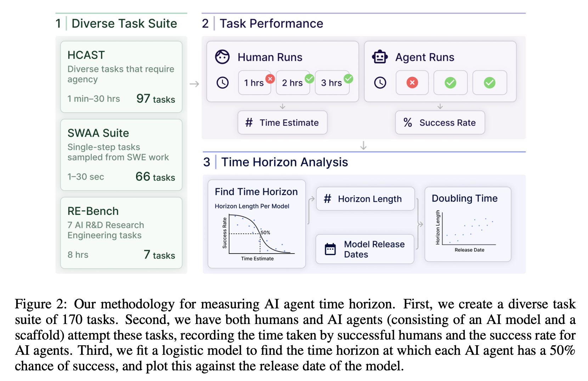Screen dimensions: 588x381
Task: Click the hash icon in Time Estimate
Action: coord(249,123)
